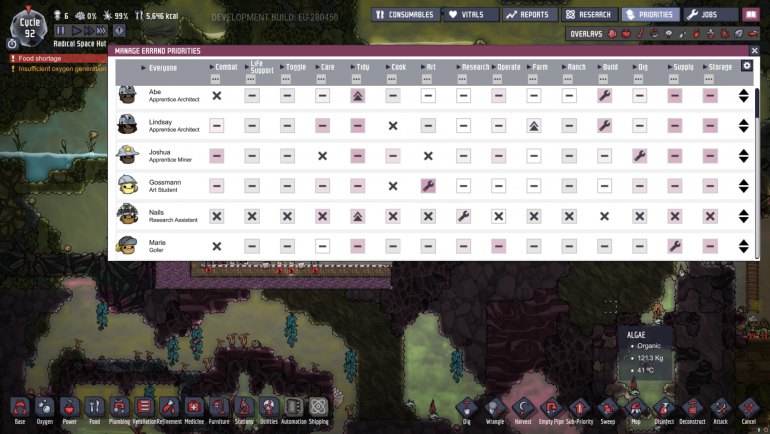
Task: Select the Attack tool
Action: (x=720, y=411)
